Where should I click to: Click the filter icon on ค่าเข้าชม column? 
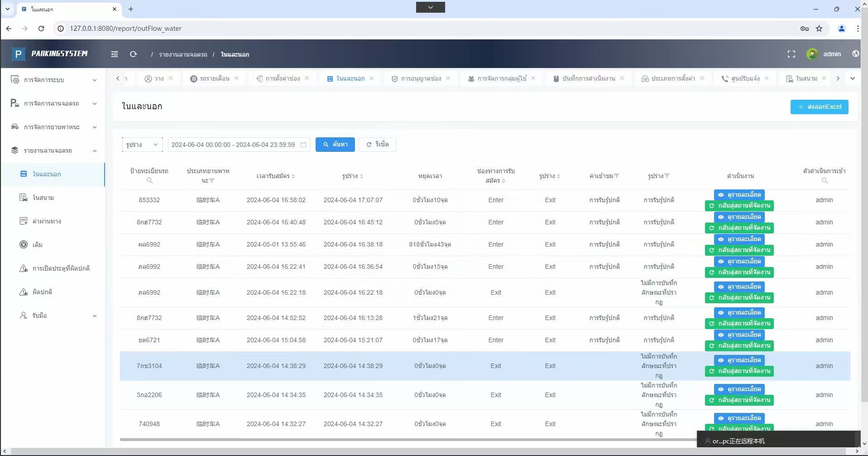616,176
